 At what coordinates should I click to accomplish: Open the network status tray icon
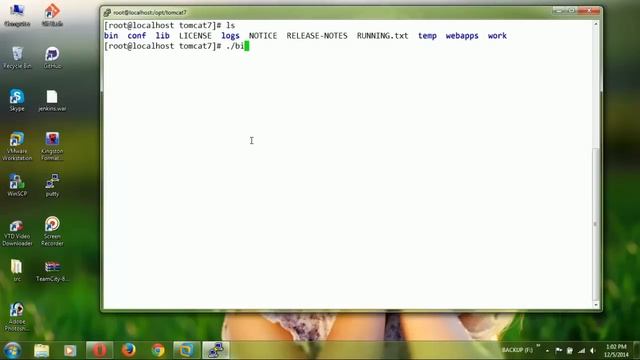pyautogui.click(x=581, y=351)
